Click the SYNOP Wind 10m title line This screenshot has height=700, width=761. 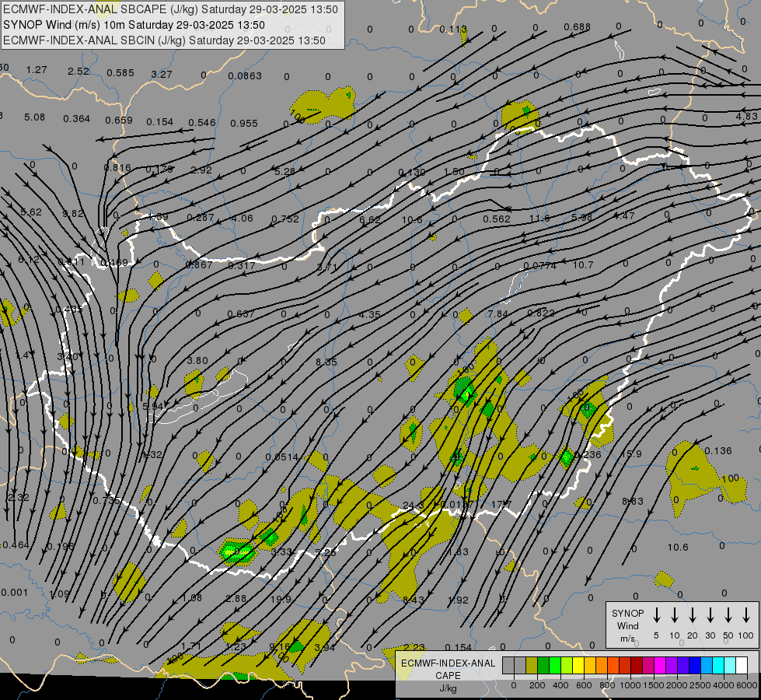[134, 25]
